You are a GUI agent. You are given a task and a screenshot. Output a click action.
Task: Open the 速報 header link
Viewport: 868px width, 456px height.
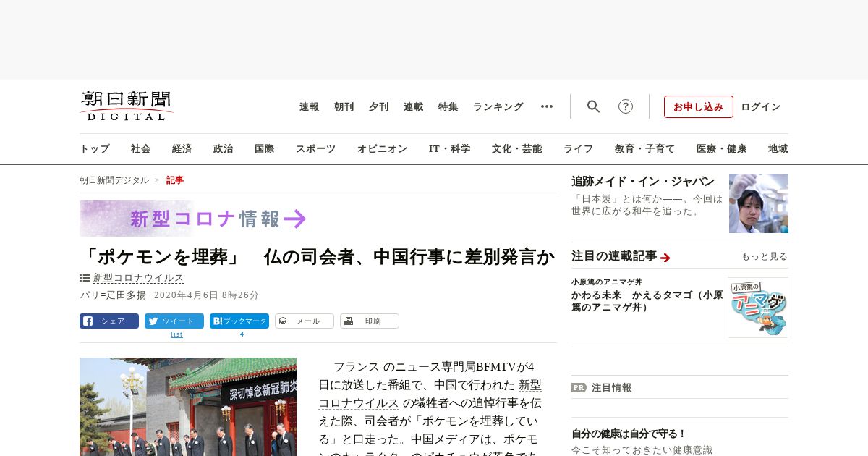[x=310, y=106]
